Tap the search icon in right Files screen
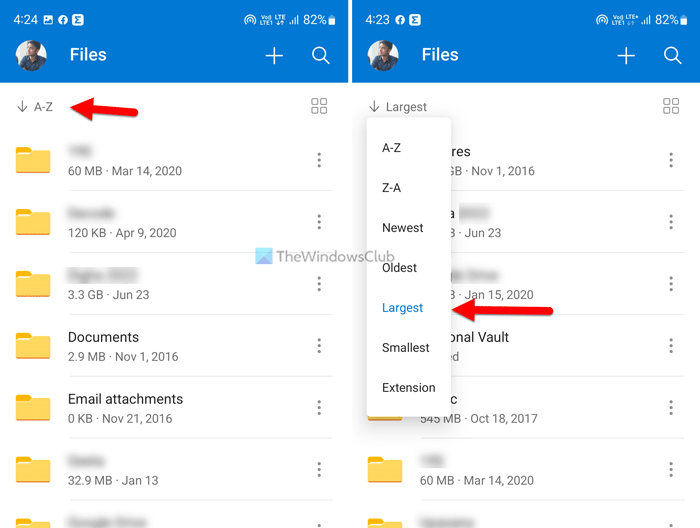Screen dimensions: 700x528 (x=672, y=56)
